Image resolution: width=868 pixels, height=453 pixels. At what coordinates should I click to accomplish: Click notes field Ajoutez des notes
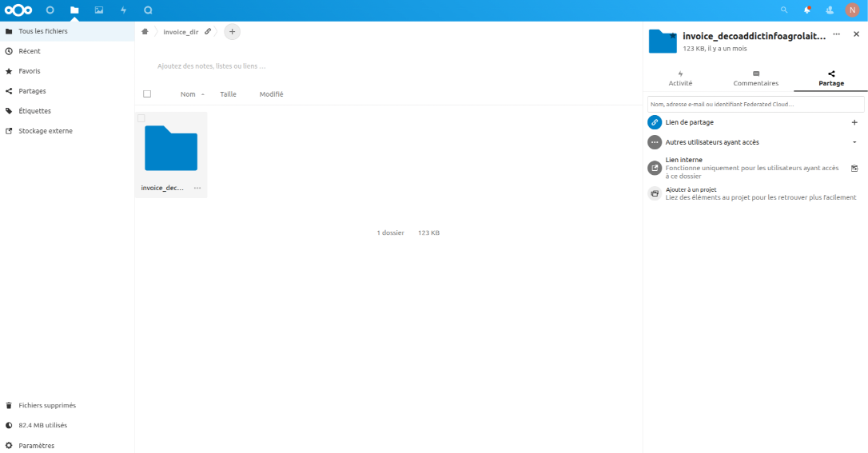pyautogui.click(x=212, y=66)
